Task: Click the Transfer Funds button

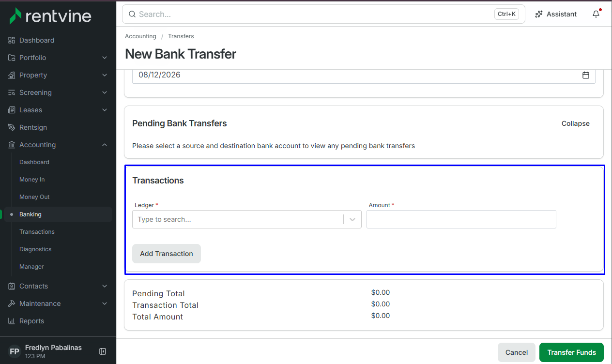Action: point(571,352)
